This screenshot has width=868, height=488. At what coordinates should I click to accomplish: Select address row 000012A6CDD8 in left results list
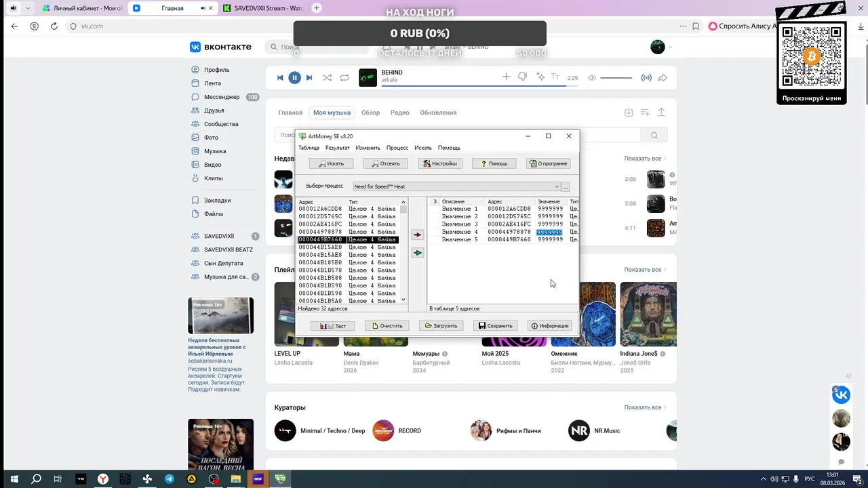pyautogui.click(x=348, y=209)
